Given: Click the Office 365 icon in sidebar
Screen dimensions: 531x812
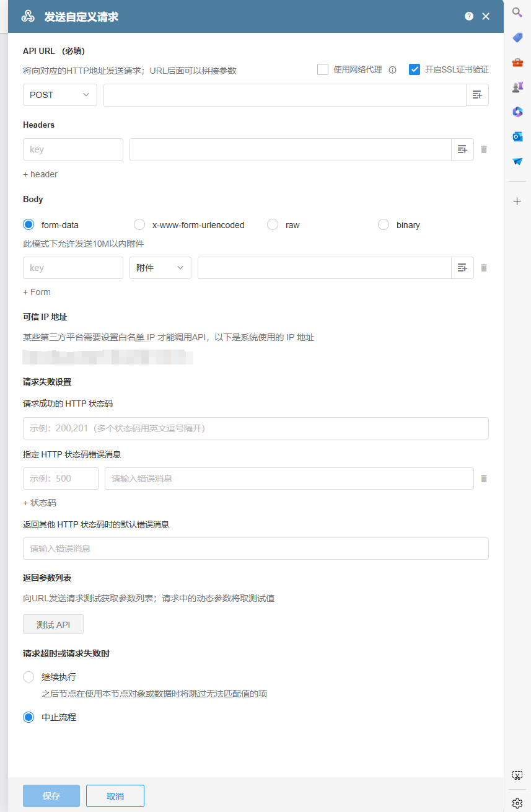Looking at the screenshot, I should coord(517,112).
